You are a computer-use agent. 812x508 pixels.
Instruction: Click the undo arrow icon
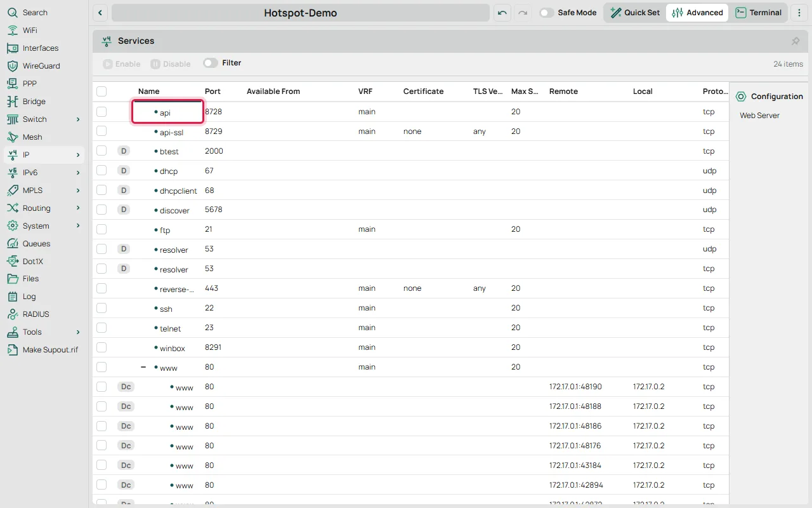(x=502, y=13)
